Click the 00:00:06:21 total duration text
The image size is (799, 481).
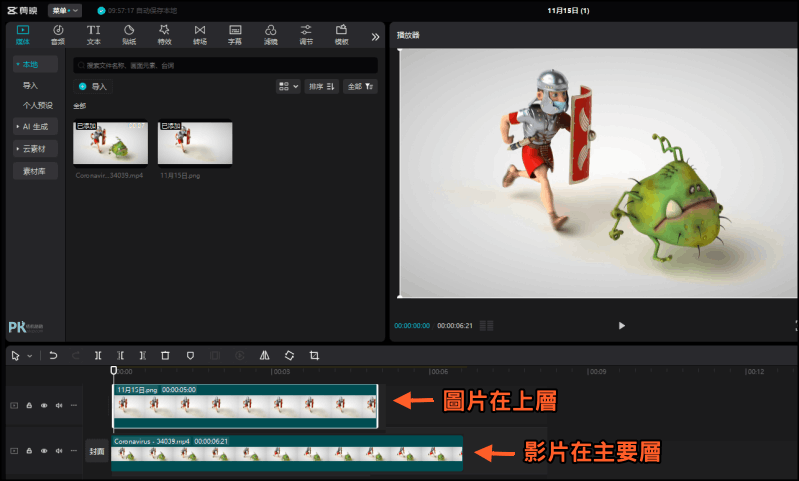click(x=455, y=326)
